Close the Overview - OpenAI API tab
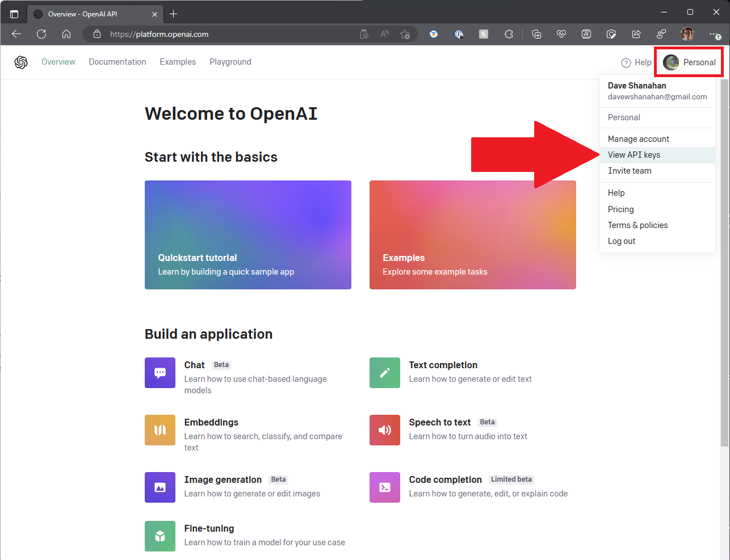730x560 pixels. pyautogui.click(x=155, y=14)
